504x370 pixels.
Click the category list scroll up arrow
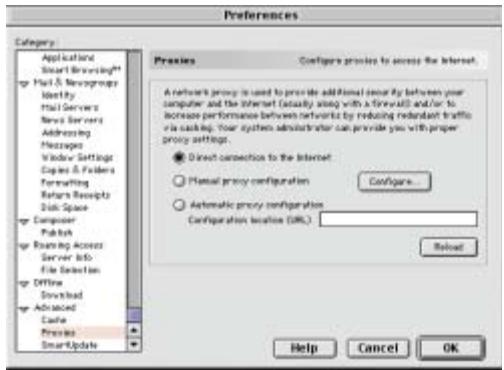pyautogui.click(x=134, y=330)
